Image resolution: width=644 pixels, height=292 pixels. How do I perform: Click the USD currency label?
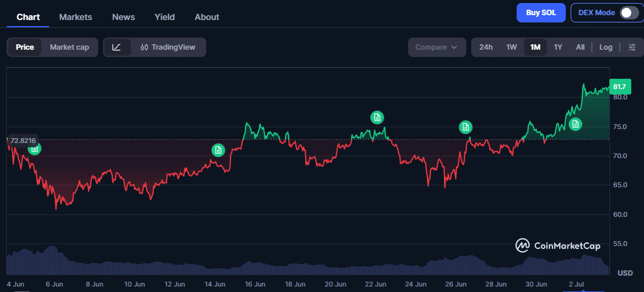625,273
